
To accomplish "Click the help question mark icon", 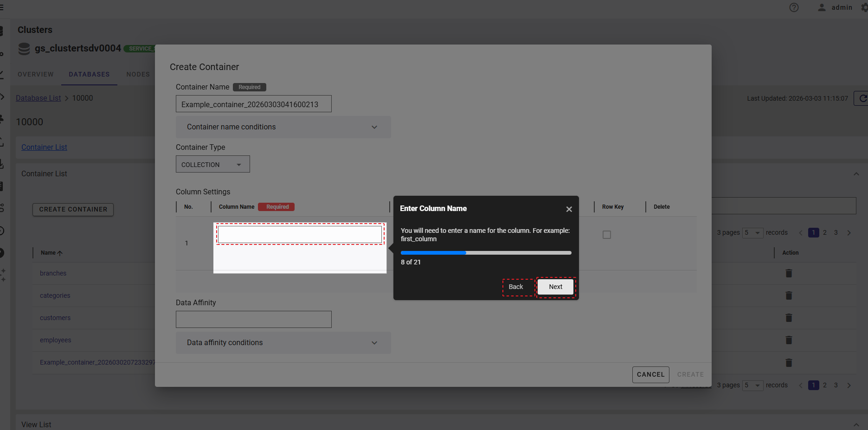I will 794,7.
